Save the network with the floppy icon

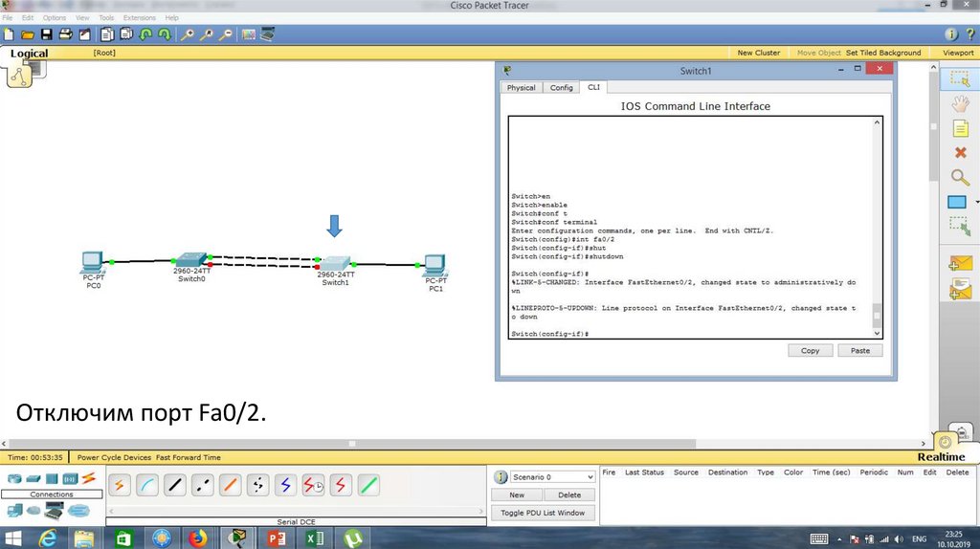46,35
